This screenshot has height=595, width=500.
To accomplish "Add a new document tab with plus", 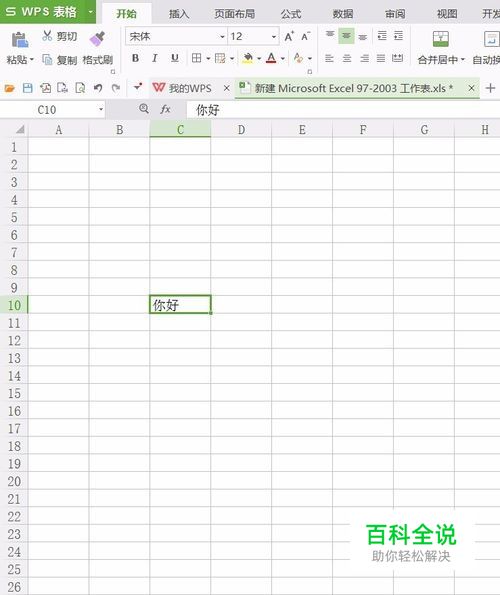I will point(491,88).
